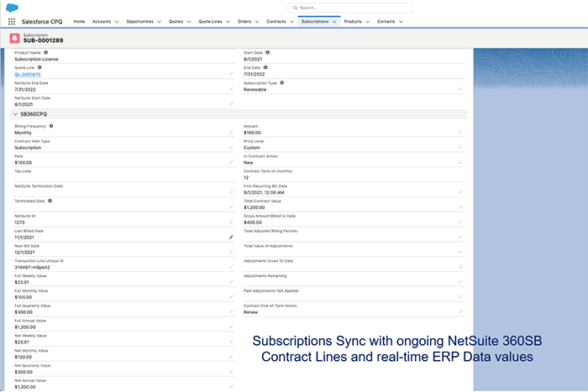Edit the Amount field via pencil icon

459,133
